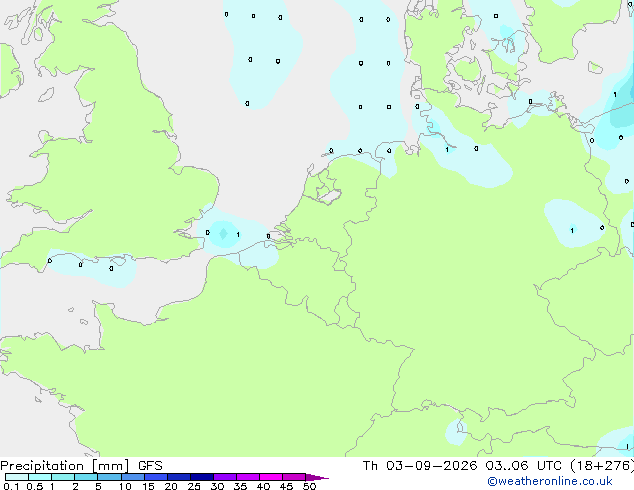Click the 0.5–1 mm legend color swatch
The image size is (634, 490).
pyautogui.click(x=40, y=477)
